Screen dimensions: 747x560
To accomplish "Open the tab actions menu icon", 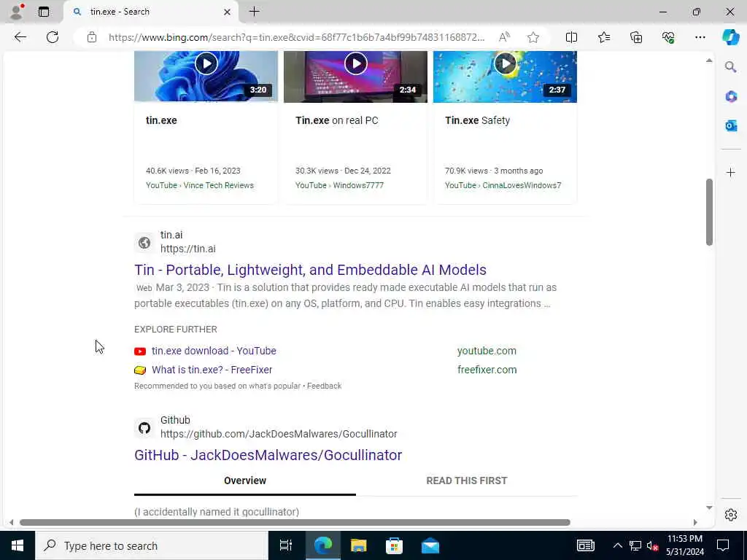I will tap(43, 12).
